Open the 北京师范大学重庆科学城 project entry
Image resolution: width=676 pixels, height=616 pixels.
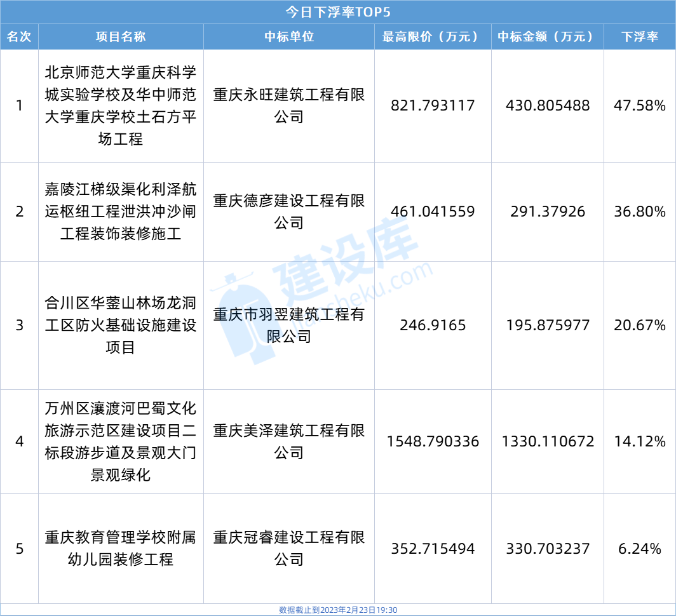tap(122, 104)
